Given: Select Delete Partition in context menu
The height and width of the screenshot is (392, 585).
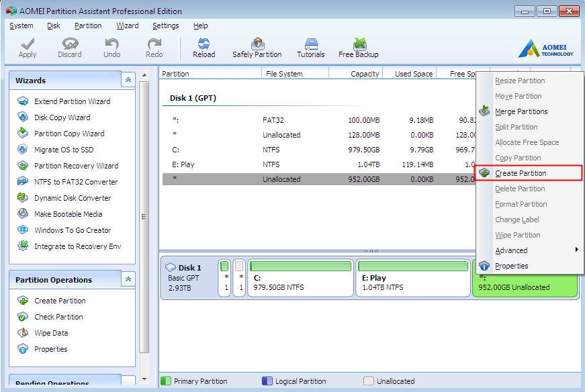Looking at the screenshot, I should [x=529, y=189].
